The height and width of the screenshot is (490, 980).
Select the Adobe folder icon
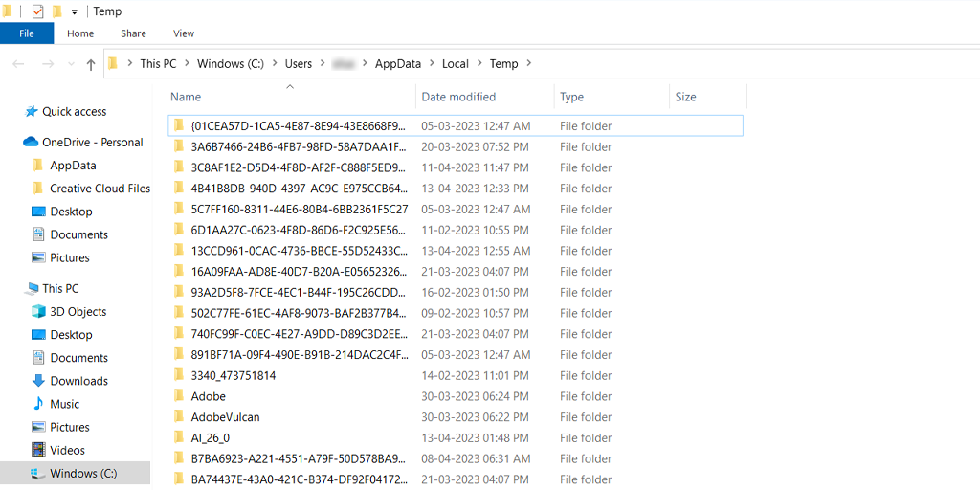pos(179,396)
